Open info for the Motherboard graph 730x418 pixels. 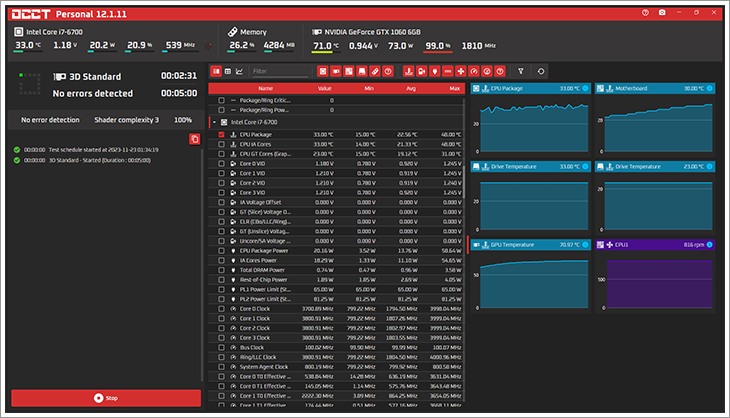point(710,88)
